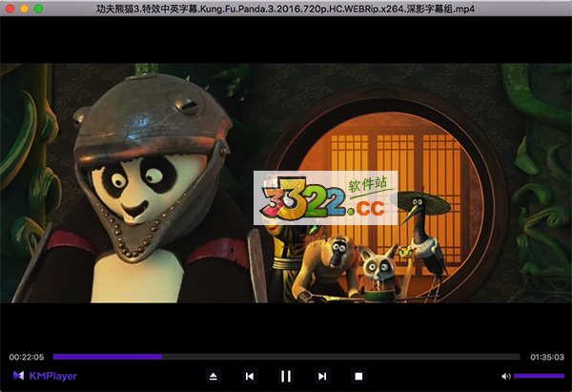This screenshot has height=392, width=572.
Task: Stop the video playback
Action: [x=358, y=377]
